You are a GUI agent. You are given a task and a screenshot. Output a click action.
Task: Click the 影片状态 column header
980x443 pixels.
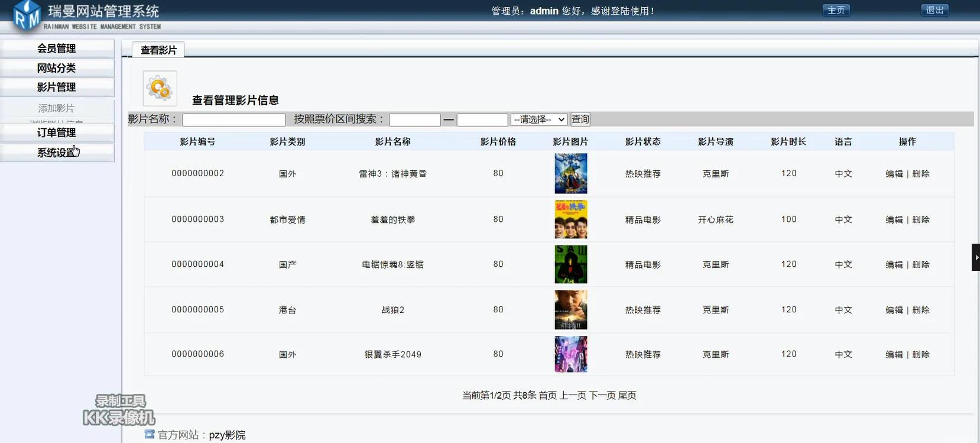coord(643,141)
